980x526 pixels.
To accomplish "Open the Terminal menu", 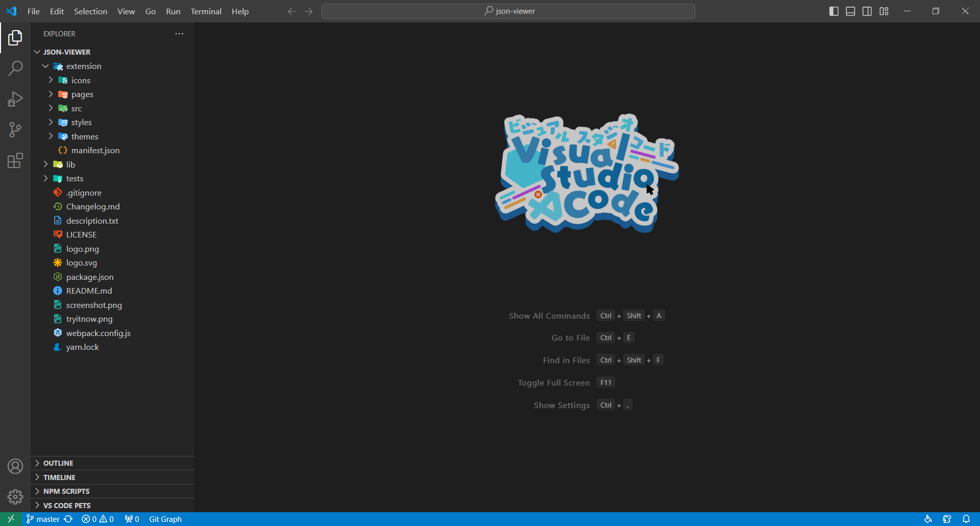I will click(x=206, y=11).
